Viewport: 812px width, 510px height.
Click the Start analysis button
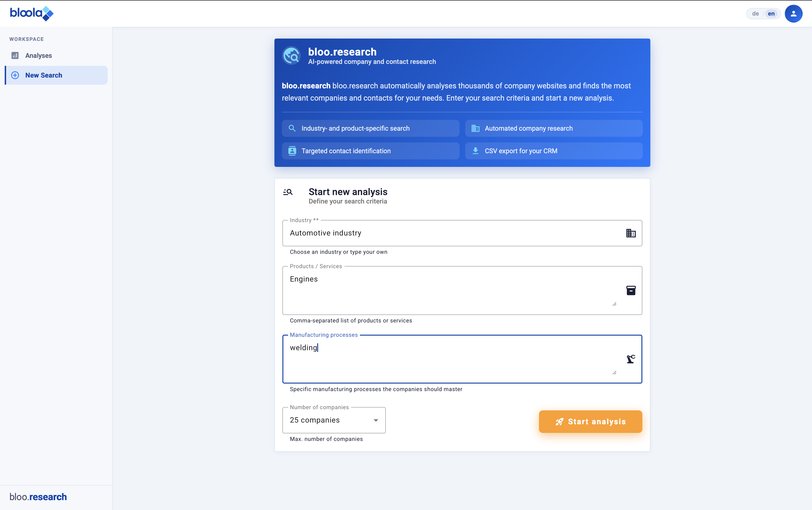coord(590,422)
